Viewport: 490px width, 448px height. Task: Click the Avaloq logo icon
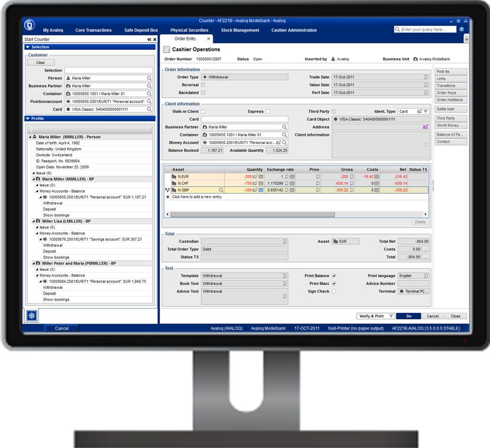click(x=30, y=25)
